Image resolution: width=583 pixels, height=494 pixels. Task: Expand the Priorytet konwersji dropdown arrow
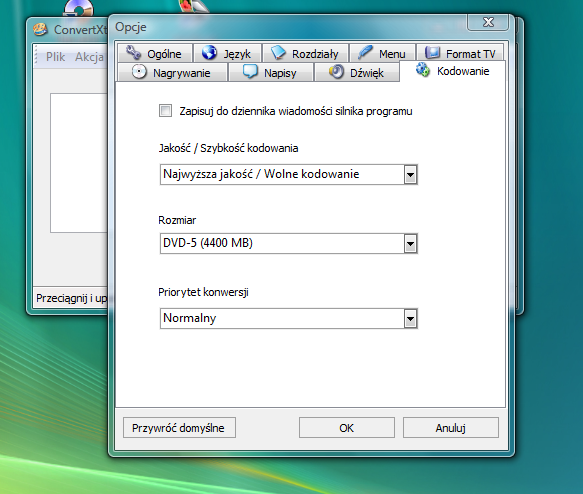pos(410,319)
